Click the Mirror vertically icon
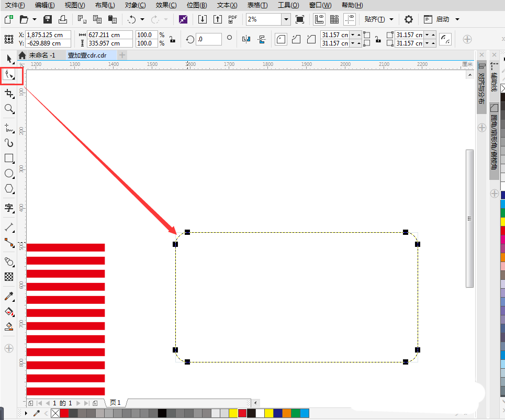Image resolution: width=505 pixels, height=420 pixels. point(262,39)
